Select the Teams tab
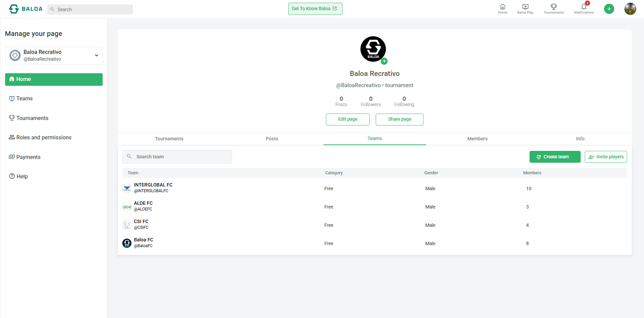The height and width of the screenshot is (318, 644). click(375, 138)
